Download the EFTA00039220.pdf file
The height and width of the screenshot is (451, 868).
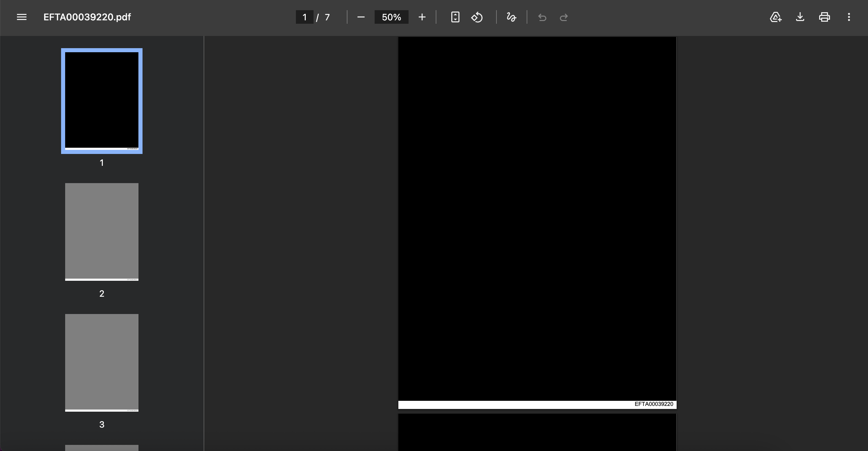point(800,17)
